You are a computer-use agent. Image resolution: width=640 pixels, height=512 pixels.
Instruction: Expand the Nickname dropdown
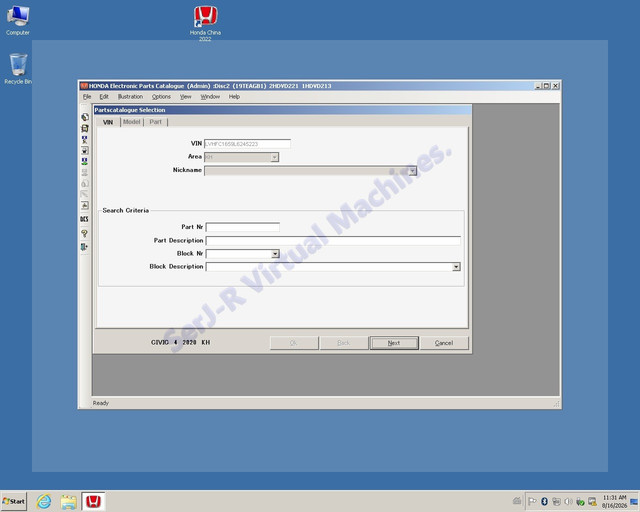point(413,171)
